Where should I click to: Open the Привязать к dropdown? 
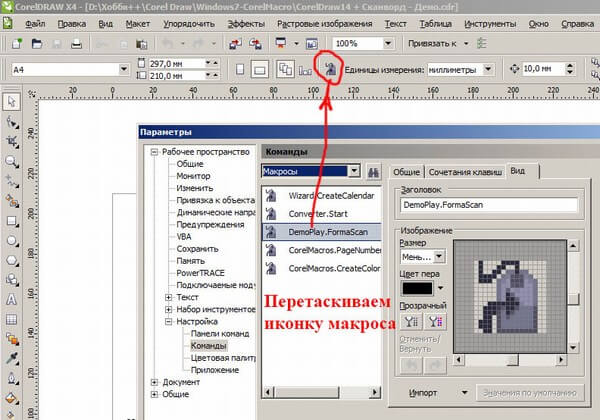point(466,44)
